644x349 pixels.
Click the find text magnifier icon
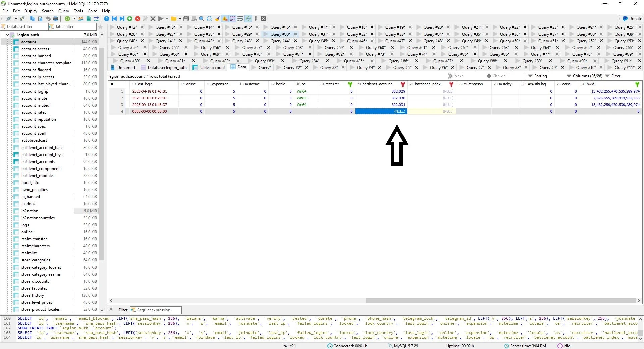click(201, 19)
